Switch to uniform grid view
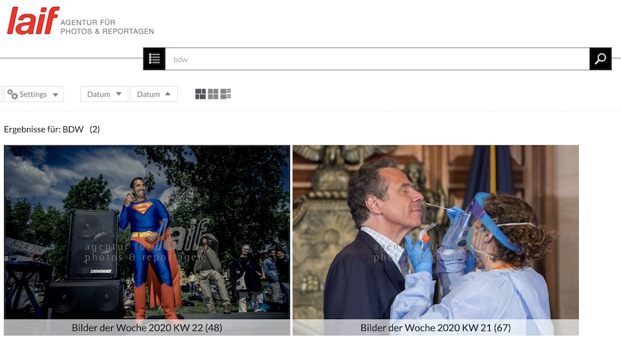 pyautogui.click(x=213, y=94)
